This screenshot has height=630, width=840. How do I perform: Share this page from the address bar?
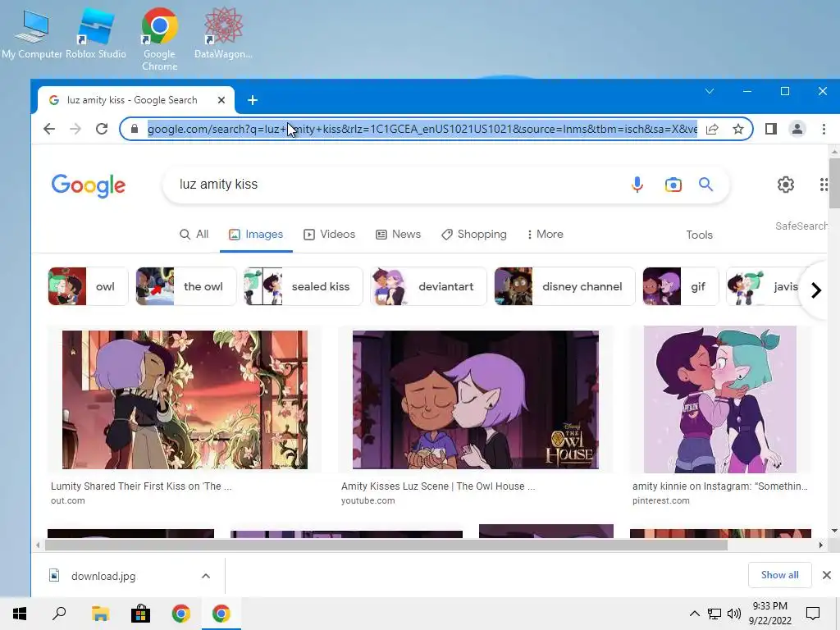(x=712, y=129)
